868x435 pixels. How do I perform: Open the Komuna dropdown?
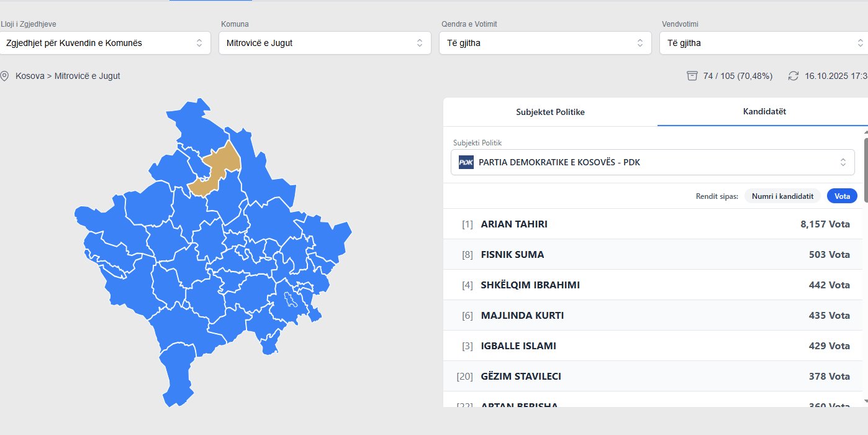324,43
